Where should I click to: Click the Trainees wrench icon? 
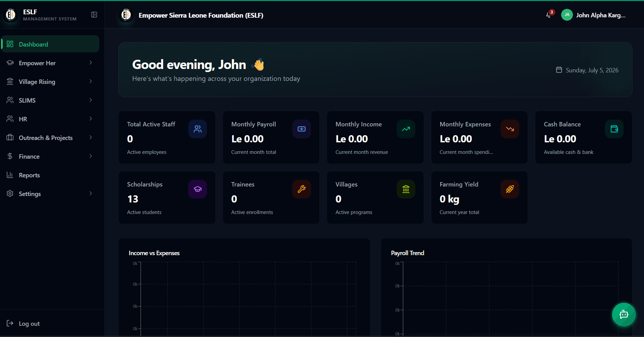(x=301, y=189)
